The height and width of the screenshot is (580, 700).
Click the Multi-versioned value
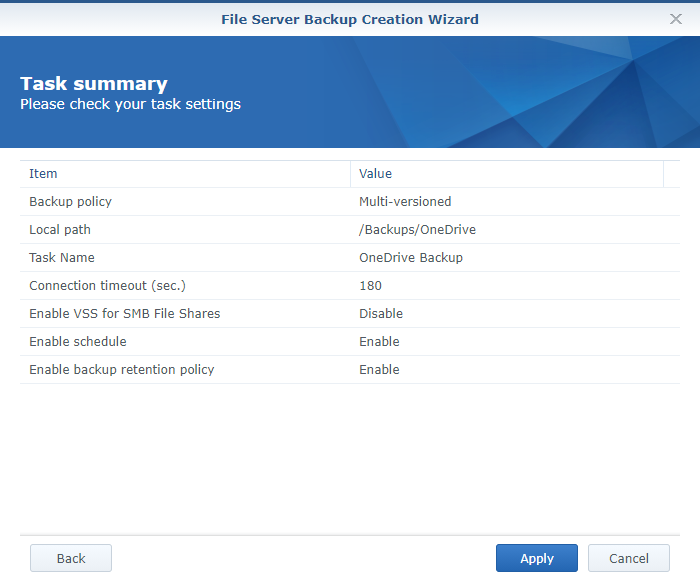coord(405,202)
